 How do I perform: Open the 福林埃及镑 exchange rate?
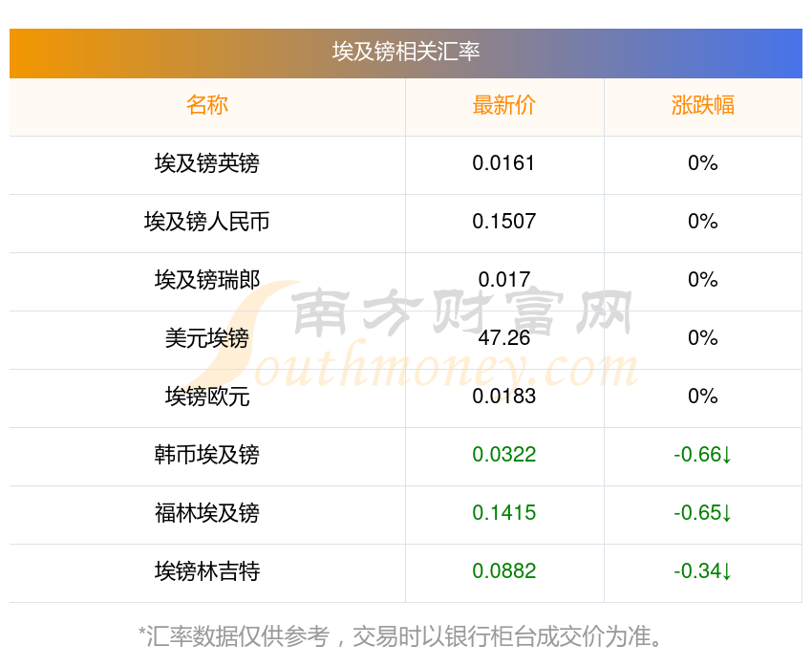[x=207, y=513]
